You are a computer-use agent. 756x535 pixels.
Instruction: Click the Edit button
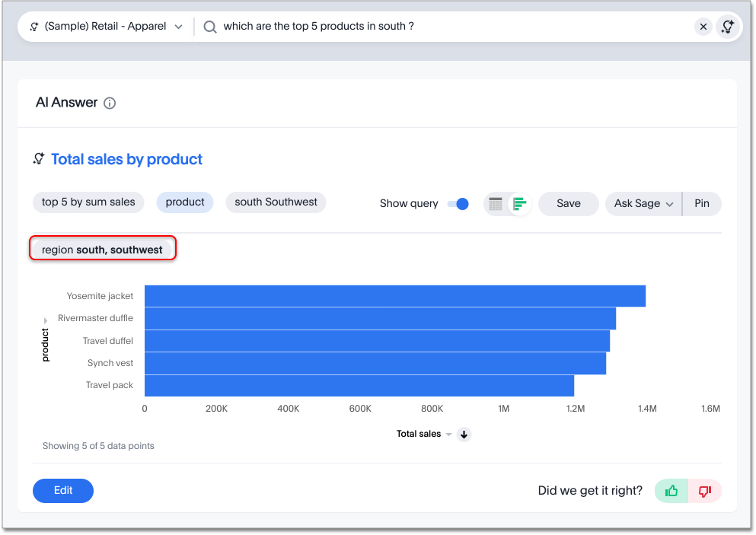pos(62,491)
